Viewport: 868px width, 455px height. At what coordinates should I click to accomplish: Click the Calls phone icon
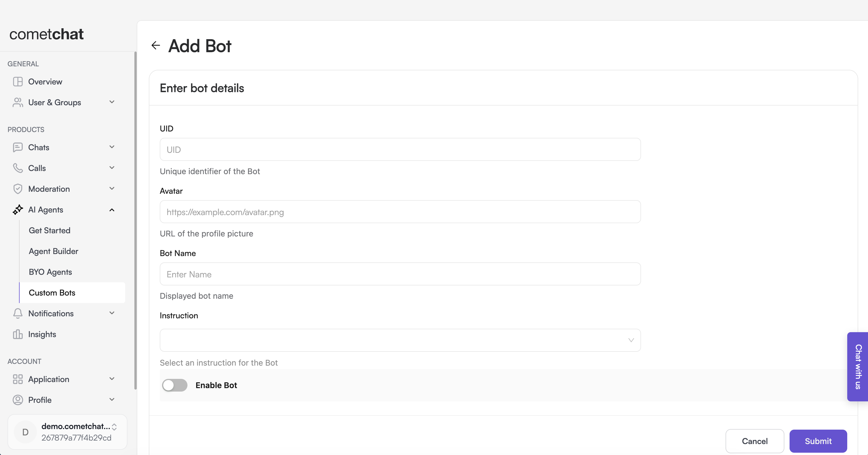[x=18, y=168]
